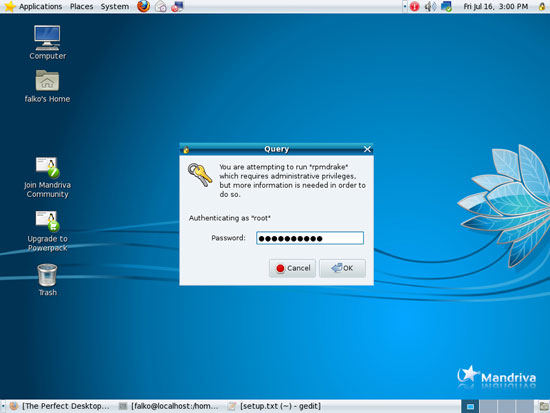This screenshot has width=550, height=413.
Task: Click the red alert notification icon
Action: pos(414,6)
